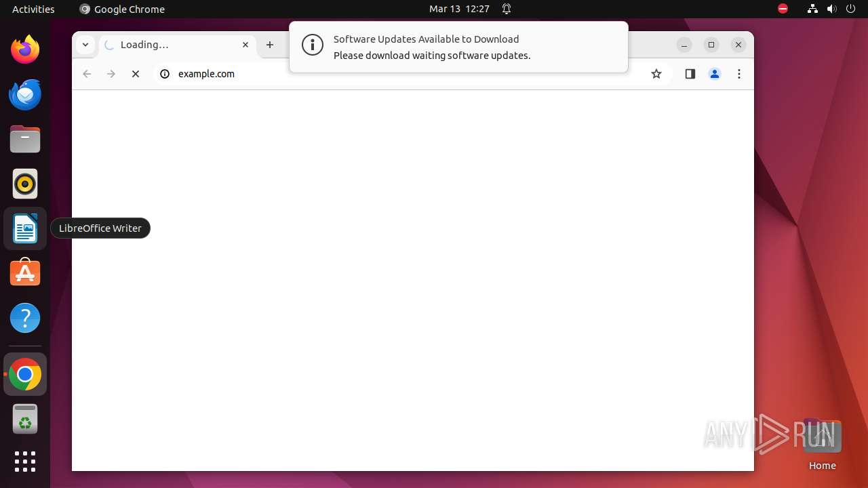The width and height of the screenshot is (868, 488).
Task: Minimize the Chrome window
Action: pyautogui.click(x=684, y=45)
